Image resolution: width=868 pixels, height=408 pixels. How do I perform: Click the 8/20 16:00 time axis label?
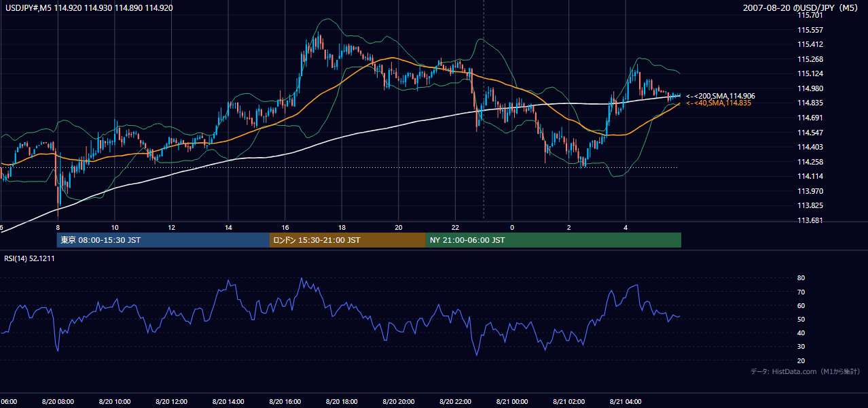point(285,402)
